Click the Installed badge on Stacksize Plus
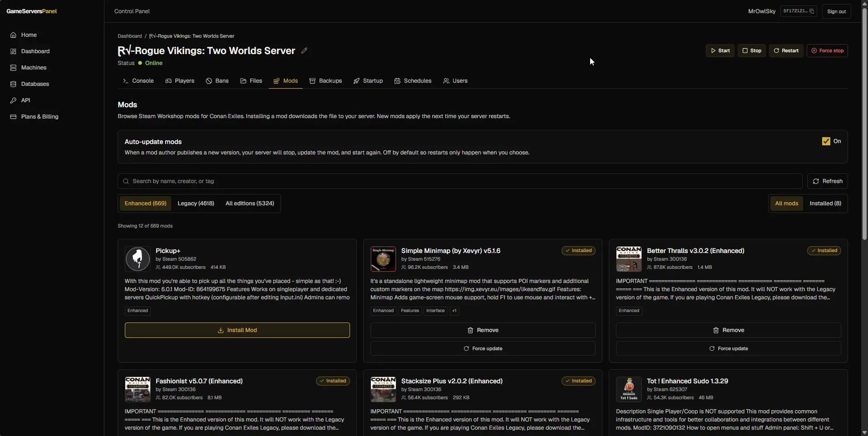 coord(578,381)
